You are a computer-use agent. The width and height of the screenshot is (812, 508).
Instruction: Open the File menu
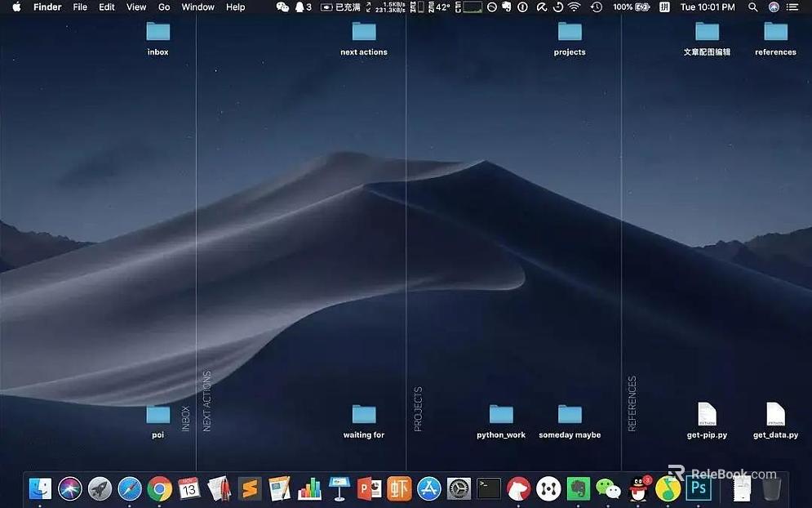click(x=80, y=7)
